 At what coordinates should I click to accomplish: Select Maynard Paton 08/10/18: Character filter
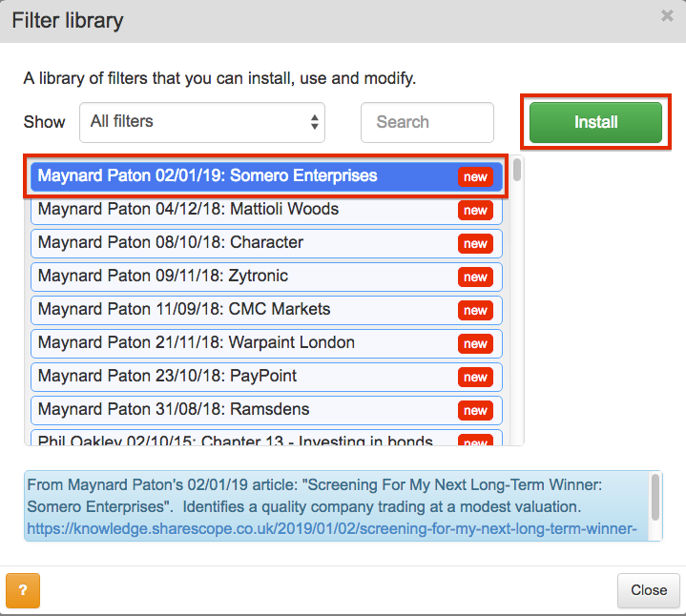266,243
